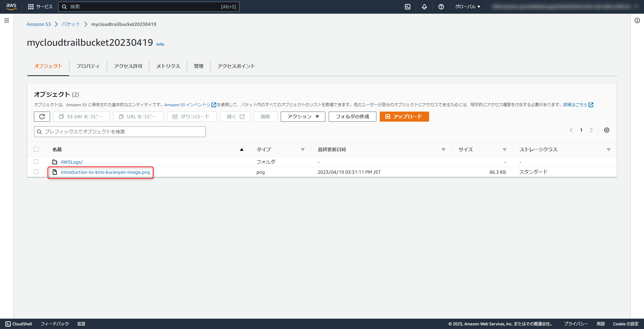The height and width of the screenshot is (329, 644).
Task: Open the navigation hamburger menu
Action: [6, 20]
